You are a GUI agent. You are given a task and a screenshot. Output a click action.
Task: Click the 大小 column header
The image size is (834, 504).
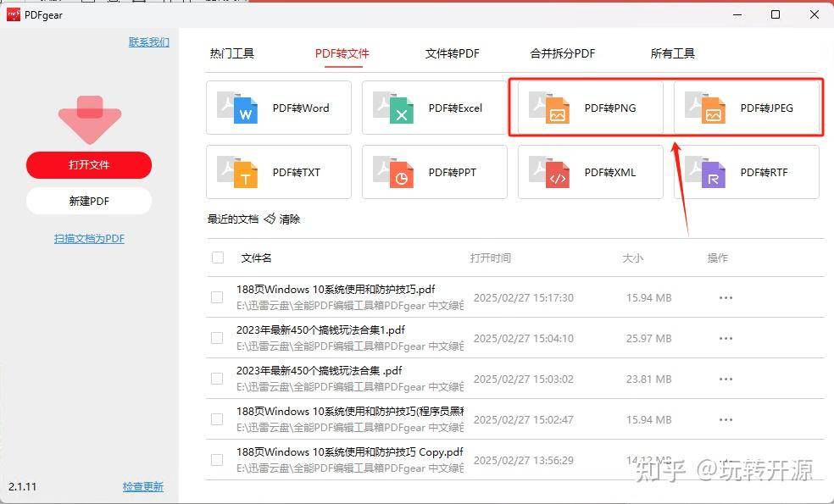point(633,258)
